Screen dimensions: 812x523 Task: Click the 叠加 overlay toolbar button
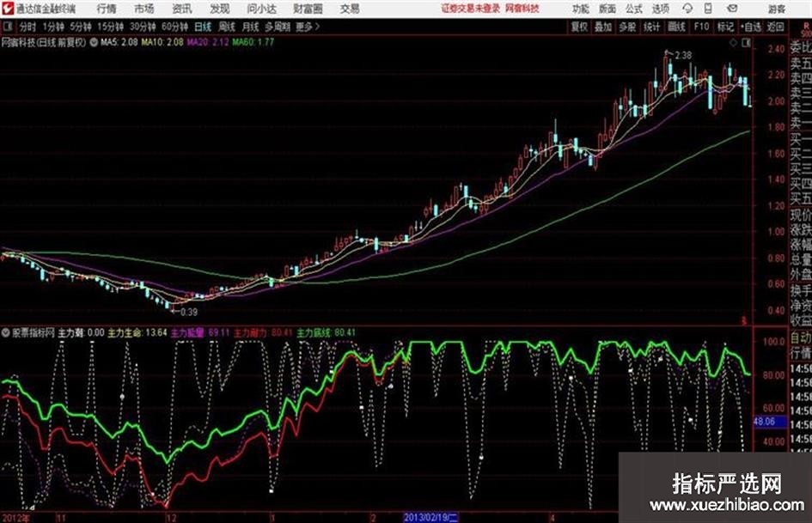(x=603, y=27)
